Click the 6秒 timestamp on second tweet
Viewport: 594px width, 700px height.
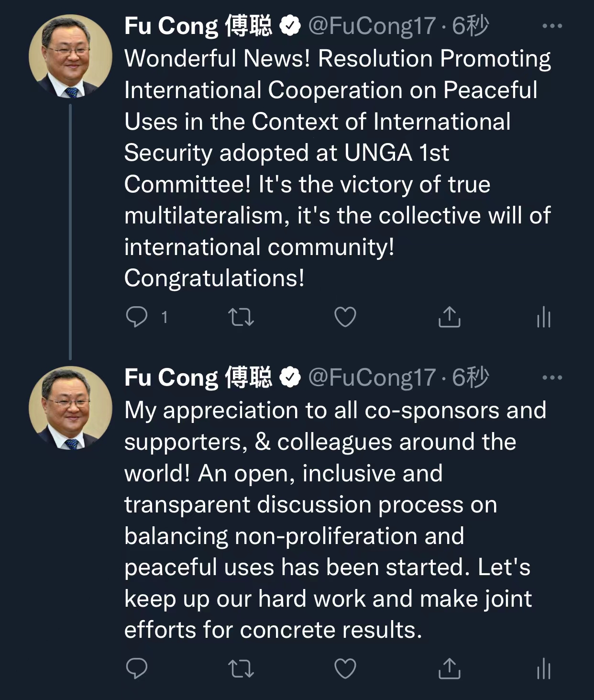[471, 378]
